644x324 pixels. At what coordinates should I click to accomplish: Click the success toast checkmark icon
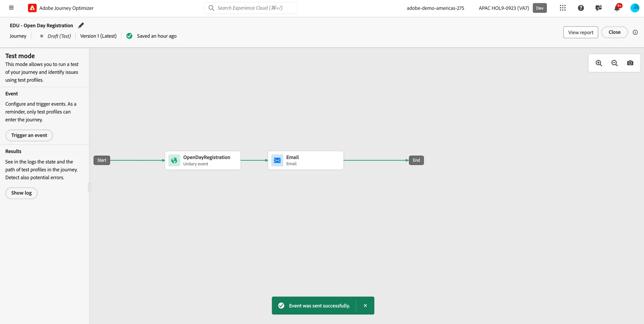[x=281, y=306]
